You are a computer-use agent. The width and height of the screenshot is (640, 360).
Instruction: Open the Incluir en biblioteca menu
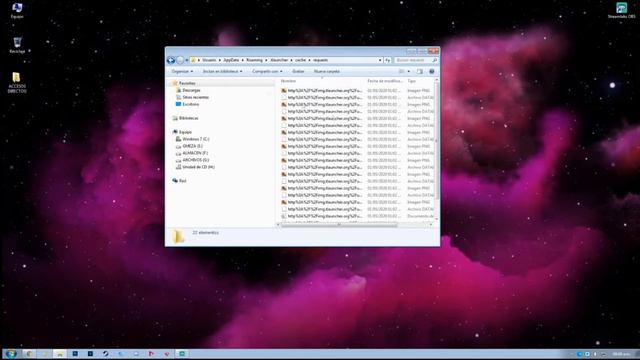222,71
